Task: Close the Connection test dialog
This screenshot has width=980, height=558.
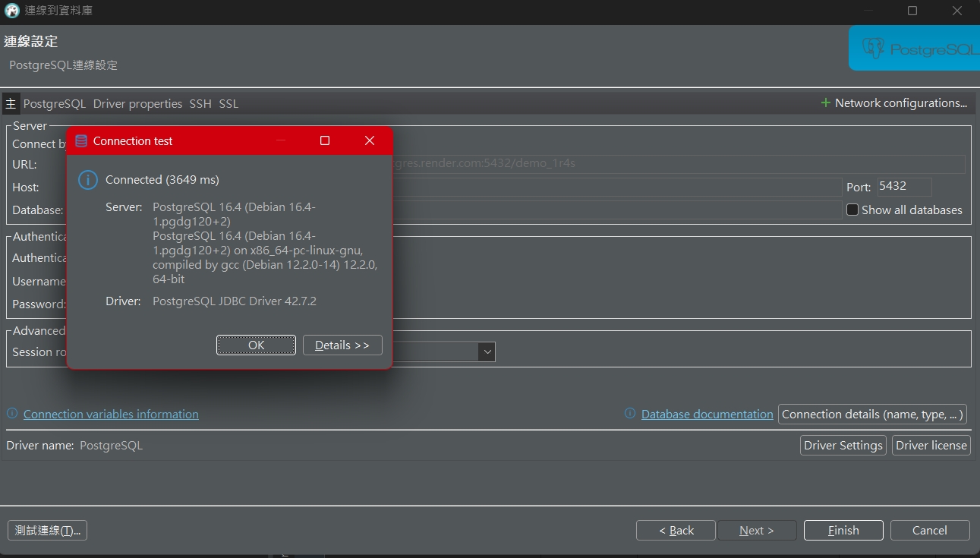Action: click(x=370, y=140)
